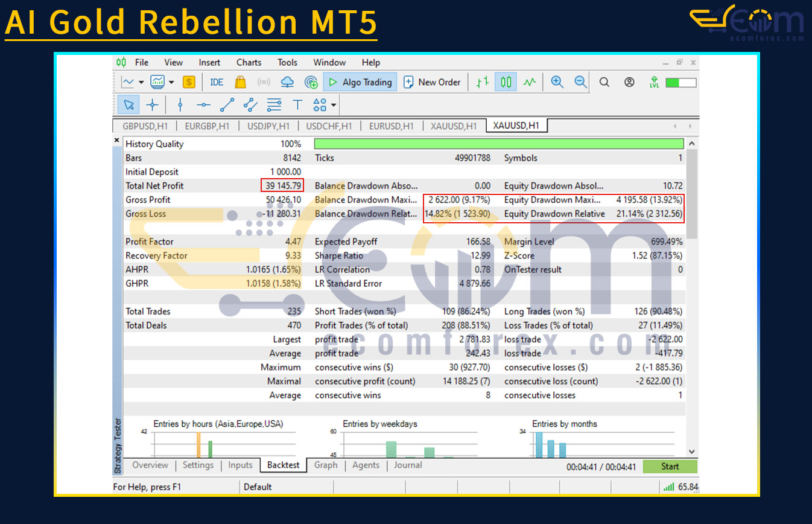Open the Market shopping bag icon
This screenshot has width=812, height=524.
(x=240, y=82)
